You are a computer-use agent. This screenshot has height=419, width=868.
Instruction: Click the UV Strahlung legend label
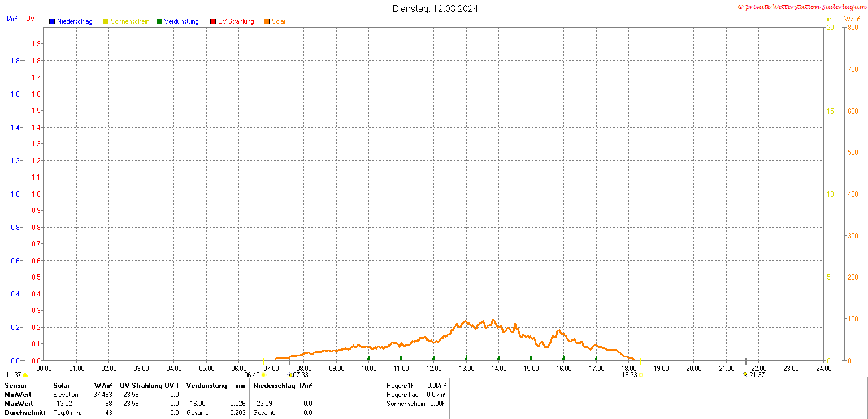tap(236, 22)
